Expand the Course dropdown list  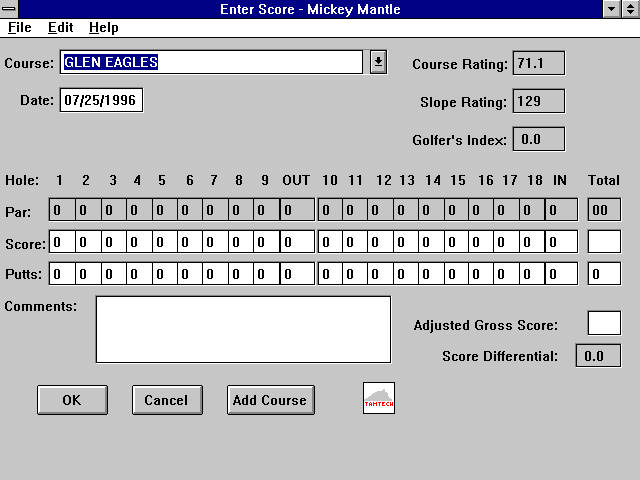tap(378, 62)
